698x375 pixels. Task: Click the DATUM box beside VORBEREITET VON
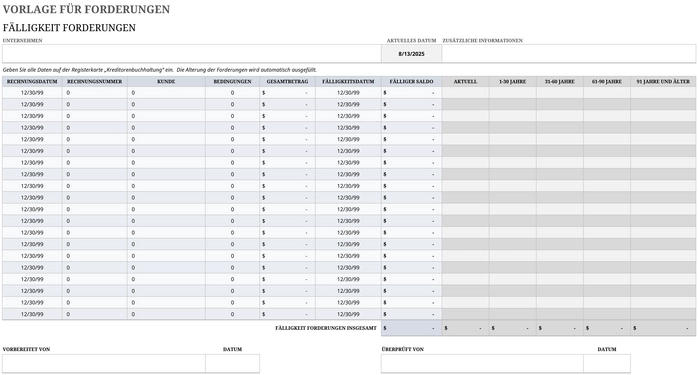point(232,363)
